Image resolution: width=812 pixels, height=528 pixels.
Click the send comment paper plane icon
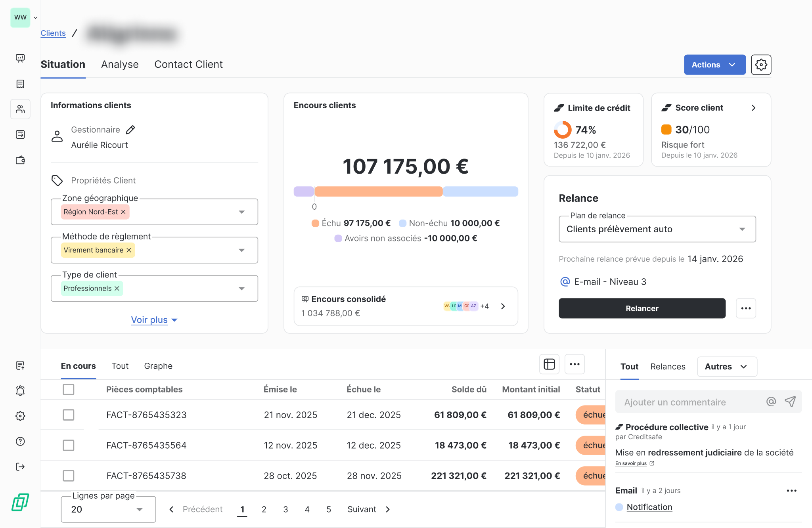pos(790,402)
